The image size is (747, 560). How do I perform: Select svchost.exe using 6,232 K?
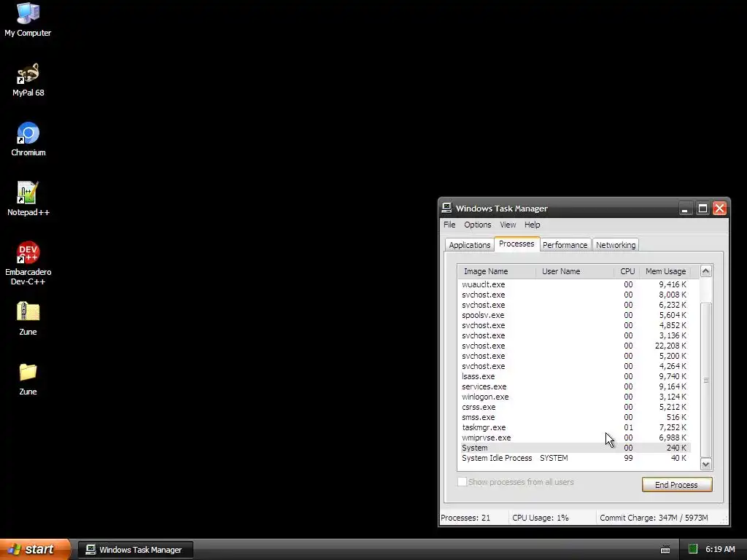pos(575,305)
